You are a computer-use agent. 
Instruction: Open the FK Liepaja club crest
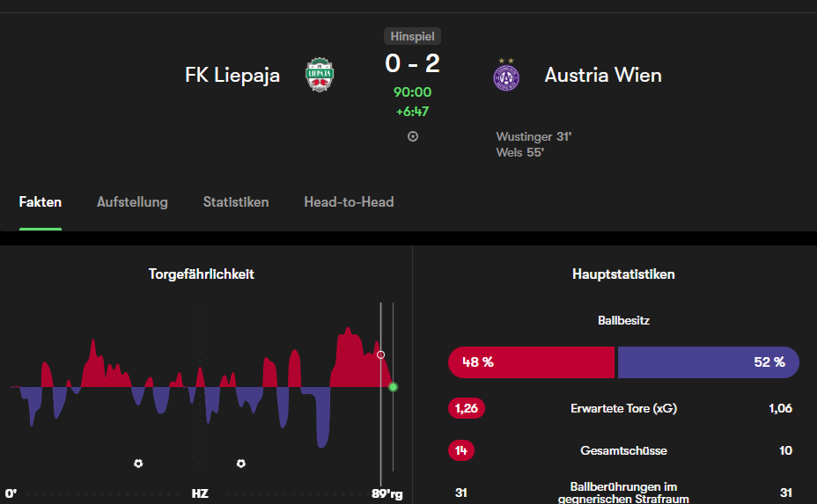click(x=320, y=75)
